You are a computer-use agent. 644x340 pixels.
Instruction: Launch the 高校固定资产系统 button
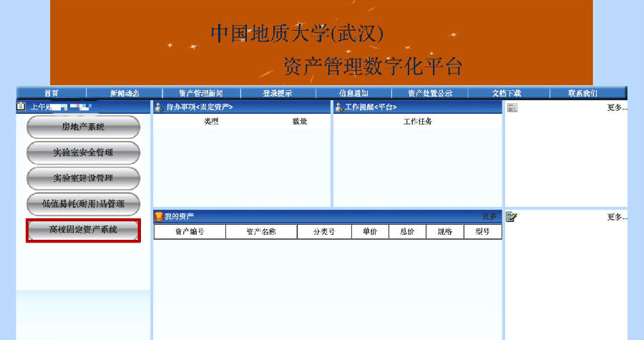[84, 230]
